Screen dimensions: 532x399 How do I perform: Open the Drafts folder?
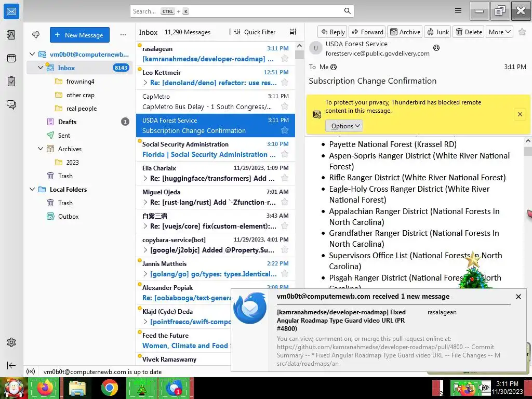click(79, 122)
